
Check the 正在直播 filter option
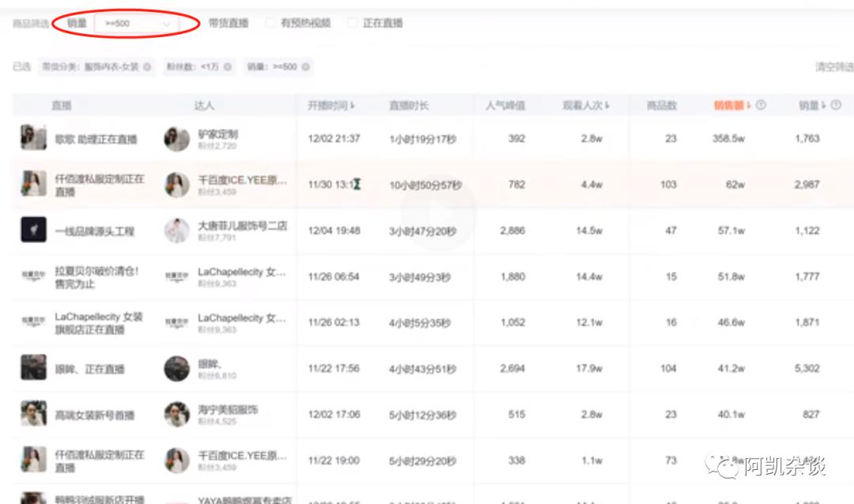click(x=353, y=23)
